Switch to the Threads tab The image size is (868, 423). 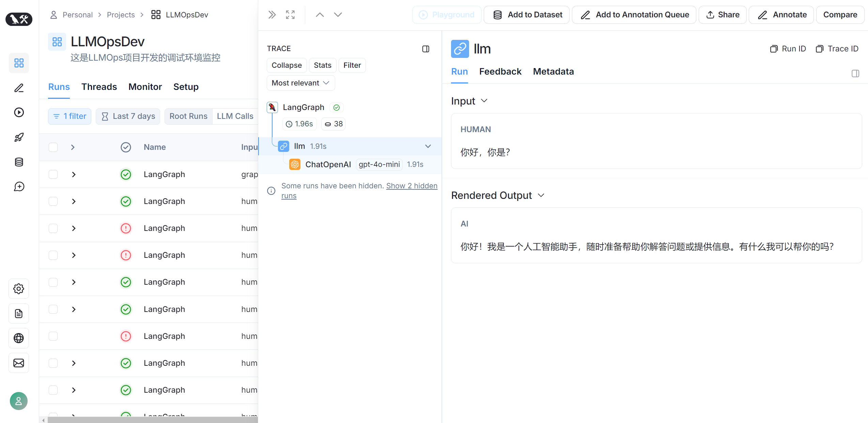click(99, 87)
